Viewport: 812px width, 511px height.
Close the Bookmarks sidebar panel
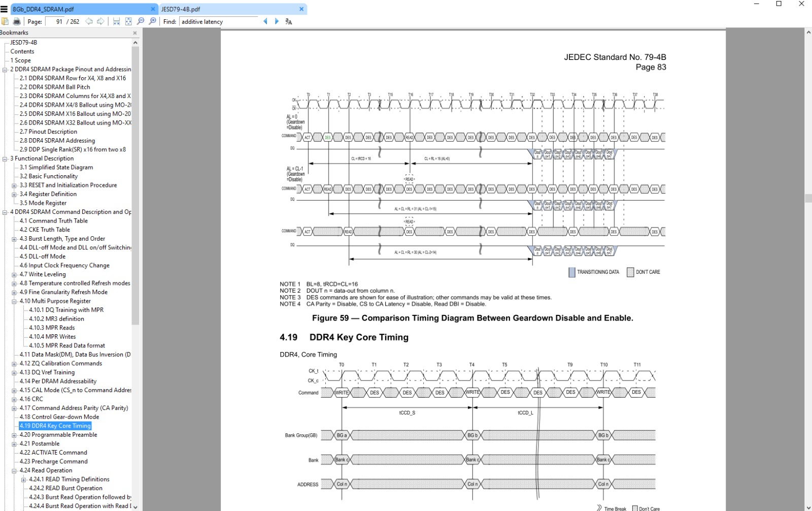[135, 33]
